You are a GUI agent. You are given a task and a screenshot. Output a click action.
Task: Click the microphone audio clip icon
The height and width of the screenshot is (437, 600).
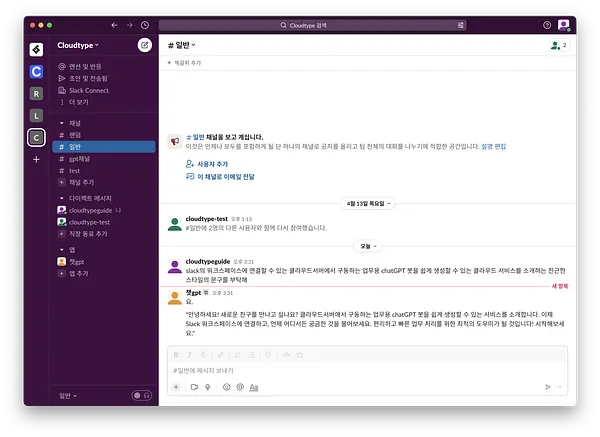tap(208, 387)
